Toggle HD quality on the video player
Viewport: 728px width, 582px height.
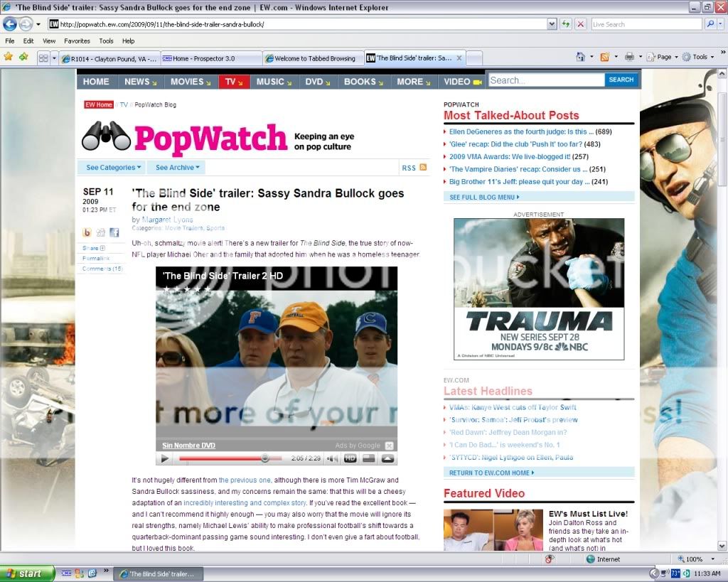click(x=350, y=458)
